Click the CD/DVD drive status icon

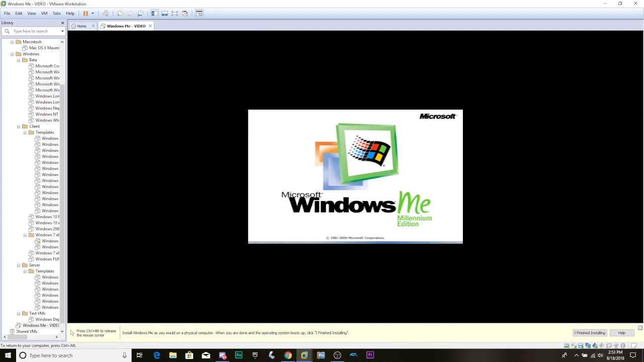click(x=574, y=346)
